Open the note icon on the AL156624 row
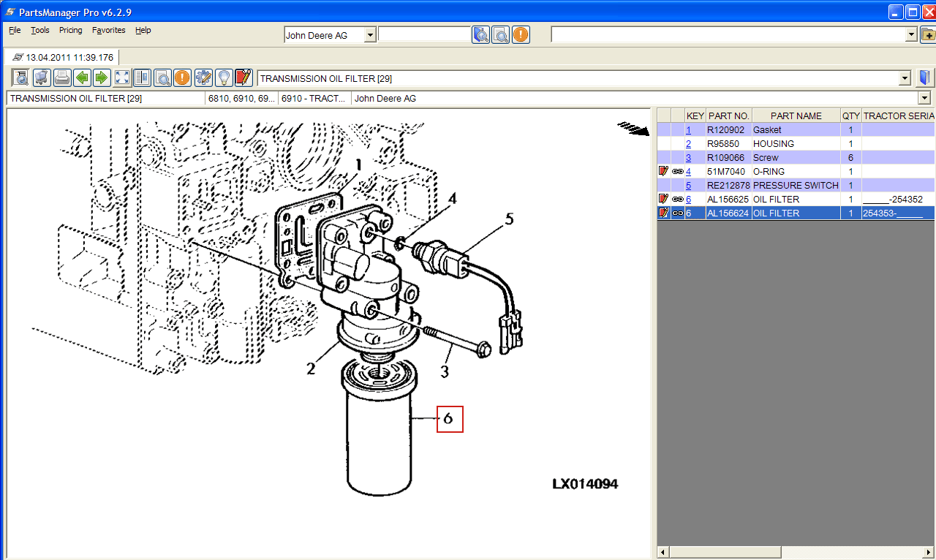The width and height of the screenshot is (936, 560). point(663,213)
